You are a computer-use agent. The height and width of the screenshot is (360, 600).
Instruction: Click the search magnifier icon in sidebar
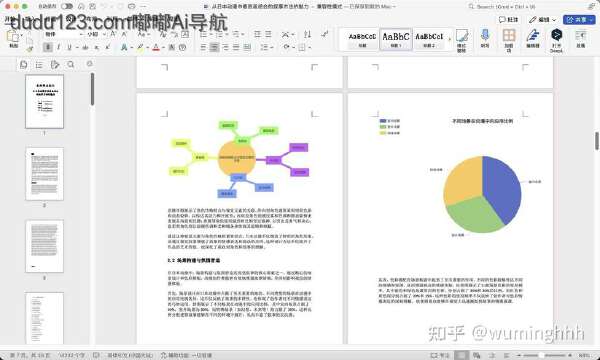point(71,65)
